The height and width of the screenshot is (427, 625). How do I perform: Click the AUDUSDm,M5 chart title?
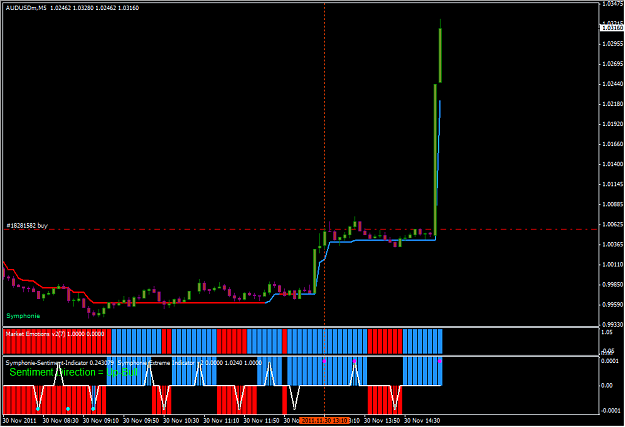click(x=26, y=8)
